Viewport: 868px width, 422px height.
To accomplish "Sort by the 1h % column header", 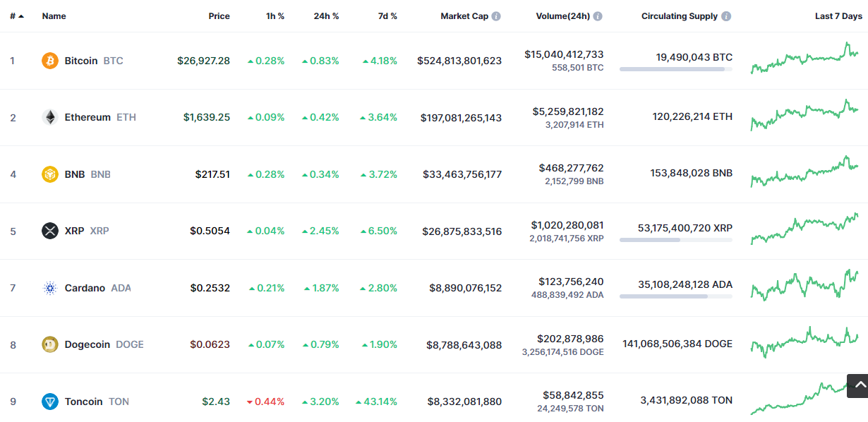I will (x=275, y=16).
